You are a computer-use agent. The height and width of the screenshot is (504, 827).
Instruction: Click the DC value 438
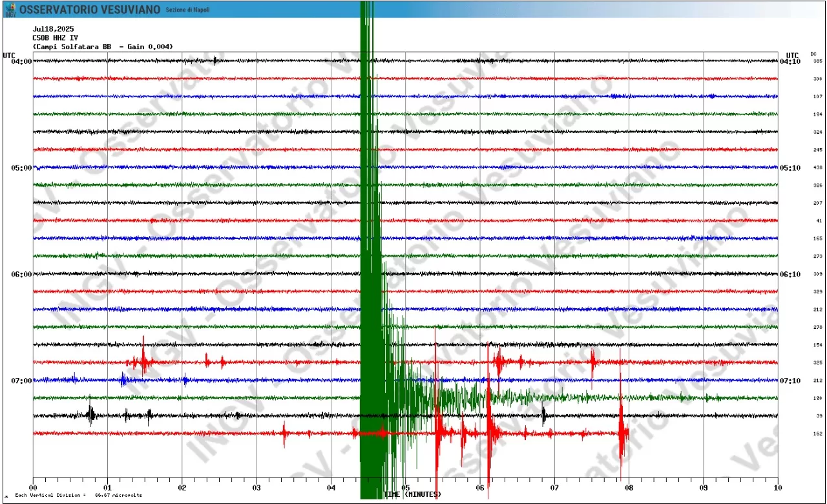tap(817, 168)
